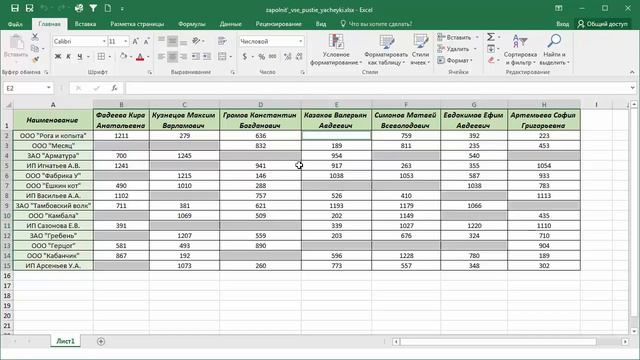This screenshot has height=360, width=640.
Task: Switch to the Разметка страницы tab
Action: coord(137,24)
